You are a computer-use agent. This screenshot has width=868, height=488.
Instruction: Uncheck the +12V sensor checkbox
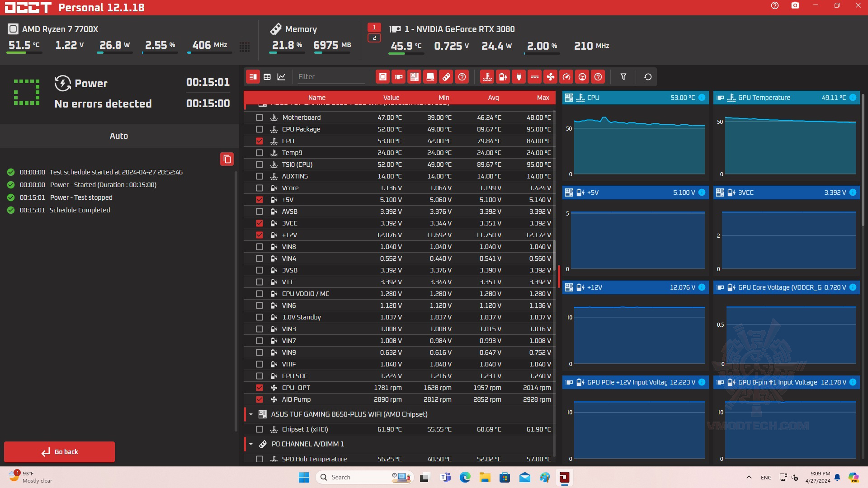click(x=259, y=235)
